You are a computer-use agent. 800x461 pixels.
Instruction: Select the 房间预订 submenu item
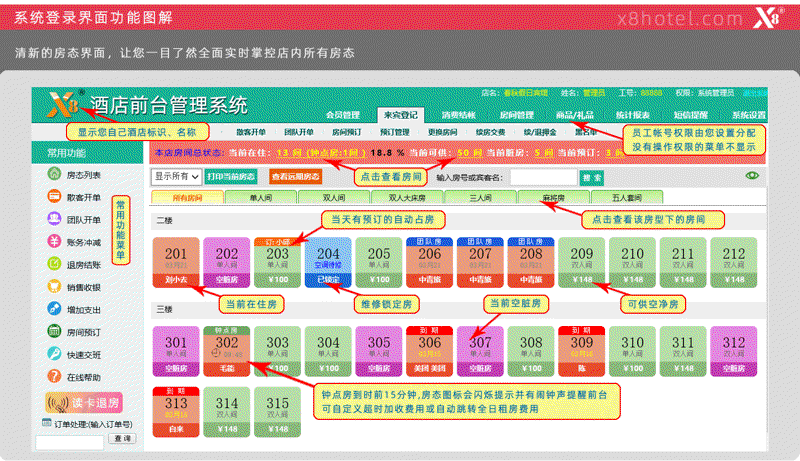[346, 132]
